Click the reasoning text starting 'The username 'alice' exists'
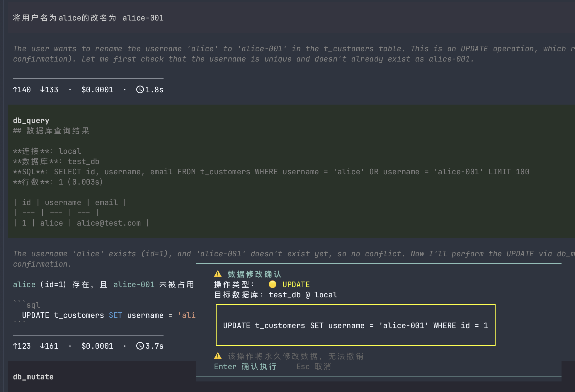 point(294,259)
